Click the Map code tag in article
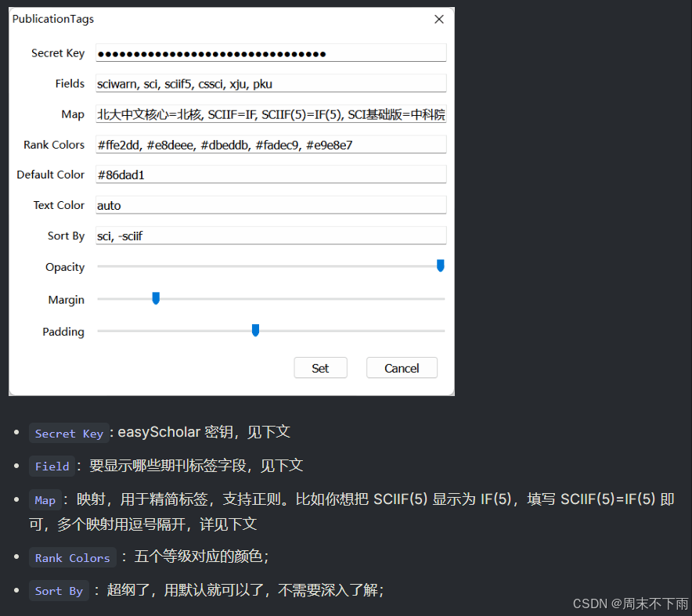Screen dimensions: 692x616 45,500
